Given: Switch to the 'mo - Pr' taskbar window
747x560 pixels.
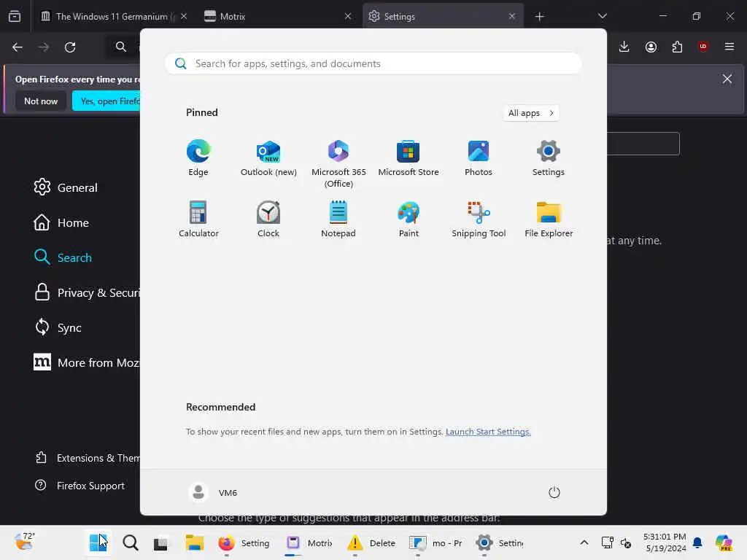Looking at the screenshot, I should coord(436,542).
